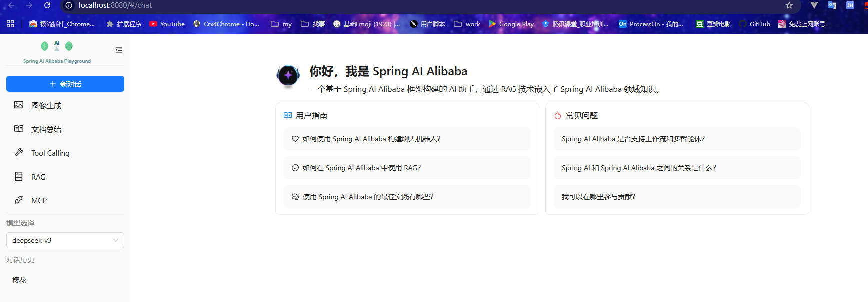Click the smiley icon on RAG prompt

tap(295, 168)
